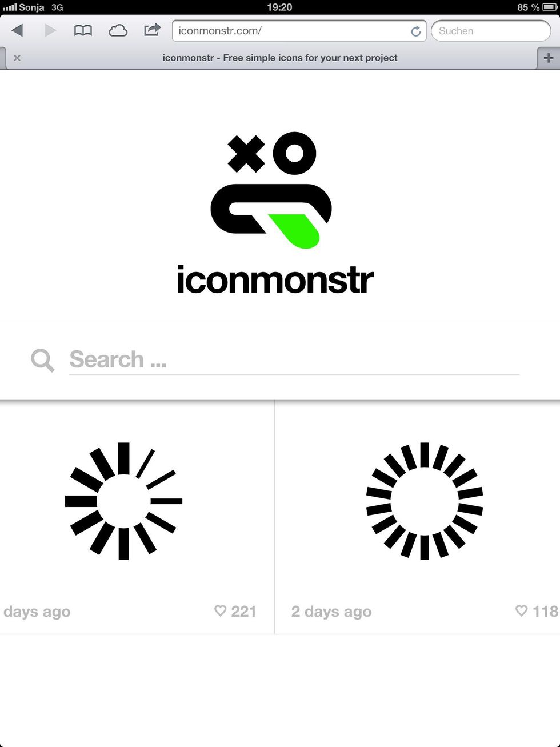This screenshot has height=747, width=560.
Task: Click the iconmonstr wordmark text
Action: [275, 280]
